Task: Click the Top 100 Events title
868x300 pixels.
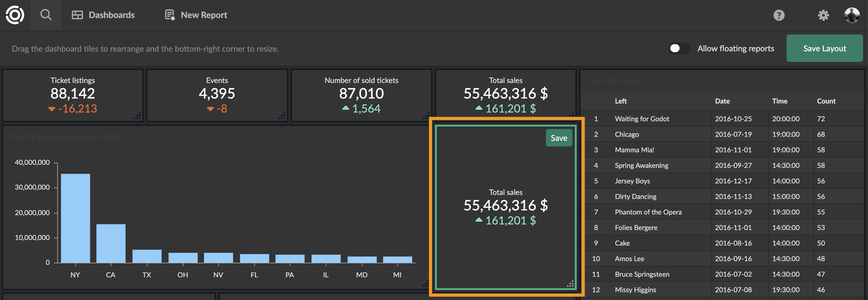Action: pos(615,81)
